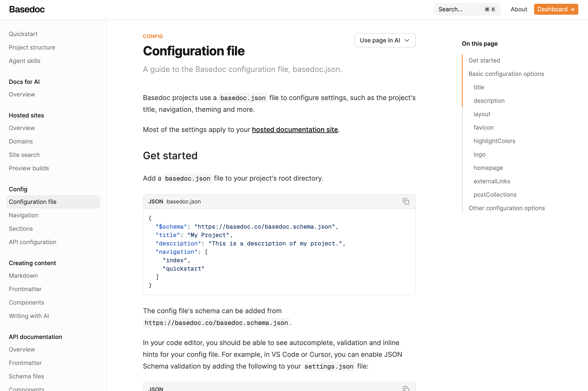The width and height of the screenshot is (588, 391).
Task: Click the Get started heading
Action: pyautogui.click(x=170, y=156)
